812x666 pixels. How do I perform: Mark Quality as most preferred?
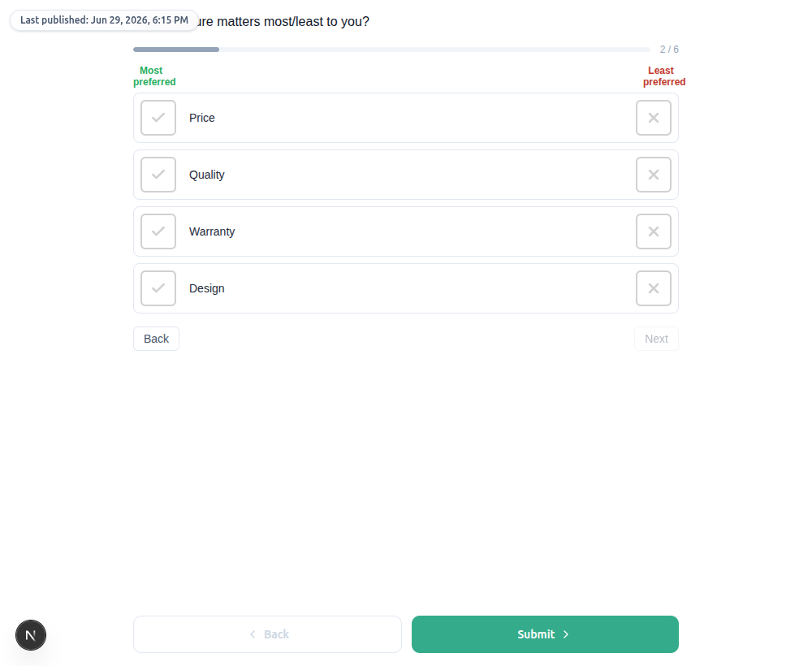click(158, 175)
